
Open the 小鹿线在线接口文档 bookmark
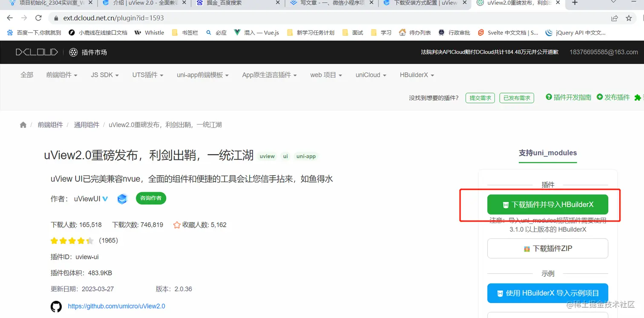[x=98, y=32]
